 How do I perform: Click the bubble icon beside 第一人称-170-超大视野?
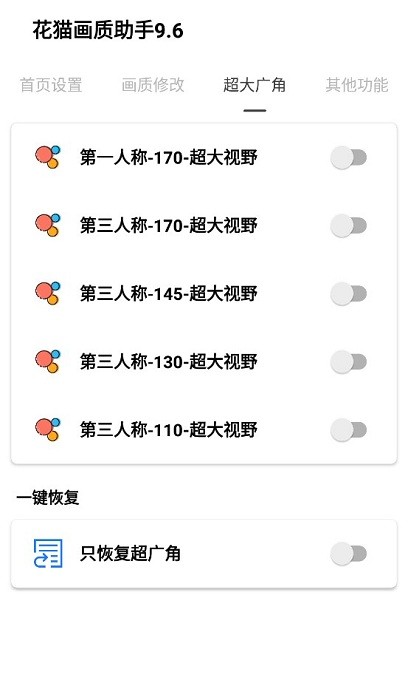47,157
